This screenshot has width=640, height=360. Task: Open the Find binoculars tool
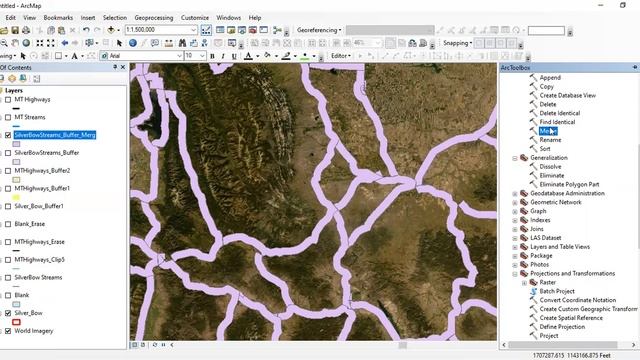(182, 43)
